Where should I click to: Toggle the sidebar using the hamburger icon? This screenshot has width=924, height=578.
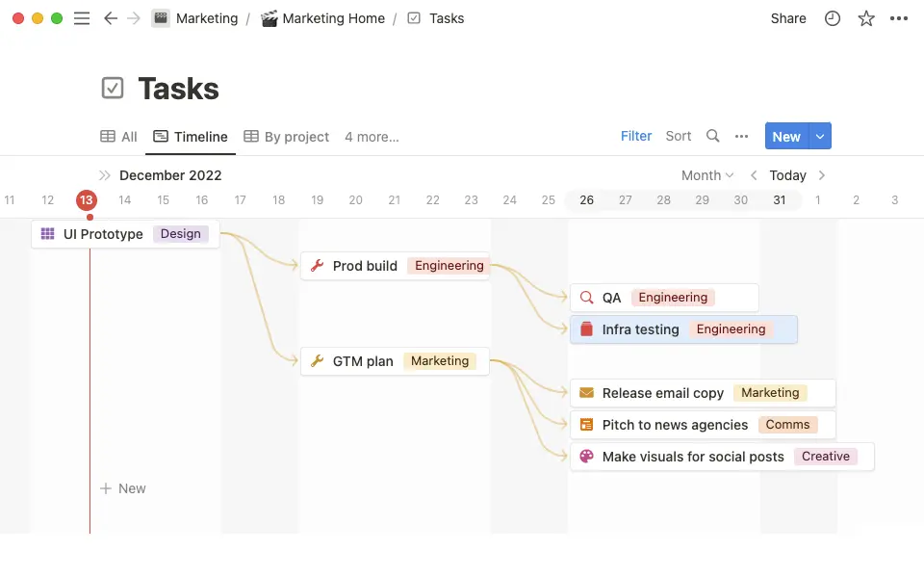point(82,17)
